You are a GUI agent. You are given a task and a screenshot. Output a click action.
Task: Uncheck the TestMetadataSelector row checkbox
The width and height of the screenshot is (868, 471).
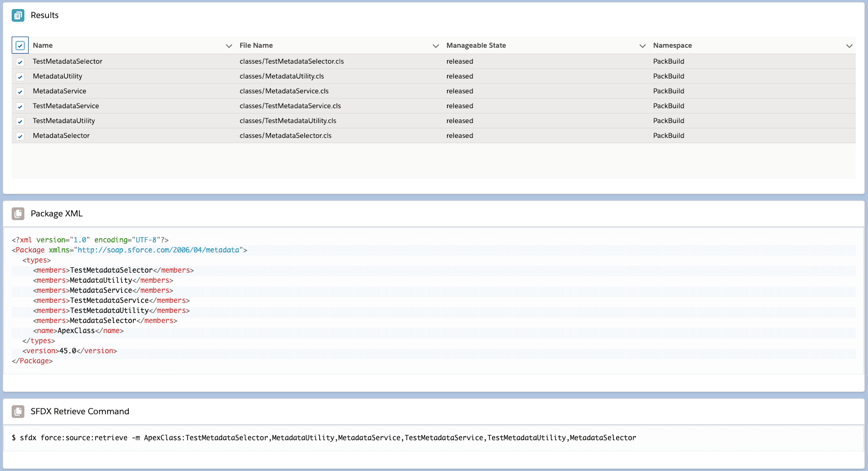click(20, 62)
